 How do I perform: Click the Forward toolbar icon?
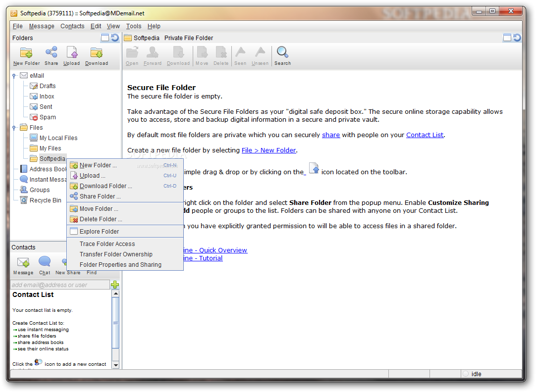click(x=153, y=52)
